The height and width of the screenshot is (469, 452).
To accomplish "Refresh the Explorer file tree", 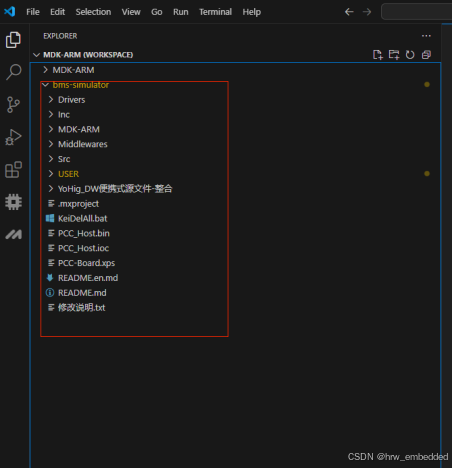I will 410,55.
